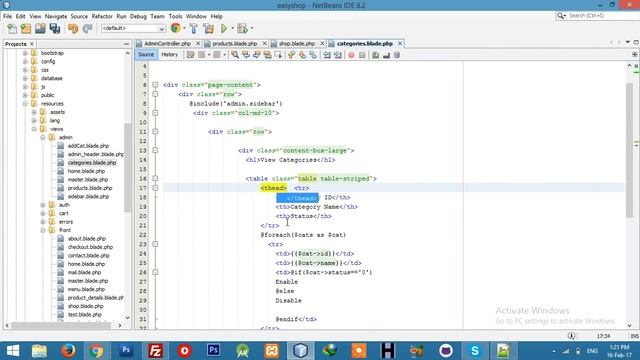Image resolution: width=640 pixels, height=360 pixels.
Task: Click the Build Project hammer icon
Action: pyautogui.click(x=194, y=28)
